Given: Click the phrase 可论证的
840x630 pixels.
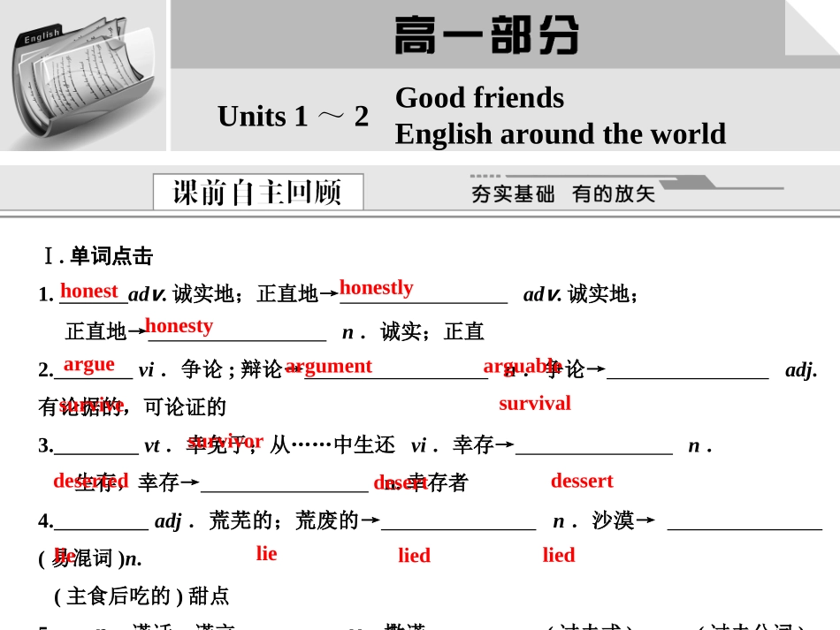Looking at the screenshot, I should pos(185,406).
